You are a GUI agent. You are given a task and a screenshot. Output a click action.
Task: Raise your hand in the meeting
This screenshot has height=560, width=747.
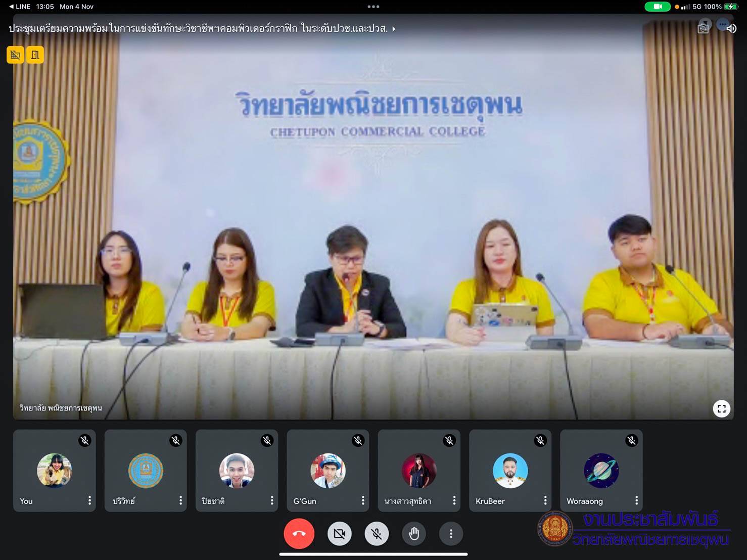pyautogui.click(x=414, y=534)
